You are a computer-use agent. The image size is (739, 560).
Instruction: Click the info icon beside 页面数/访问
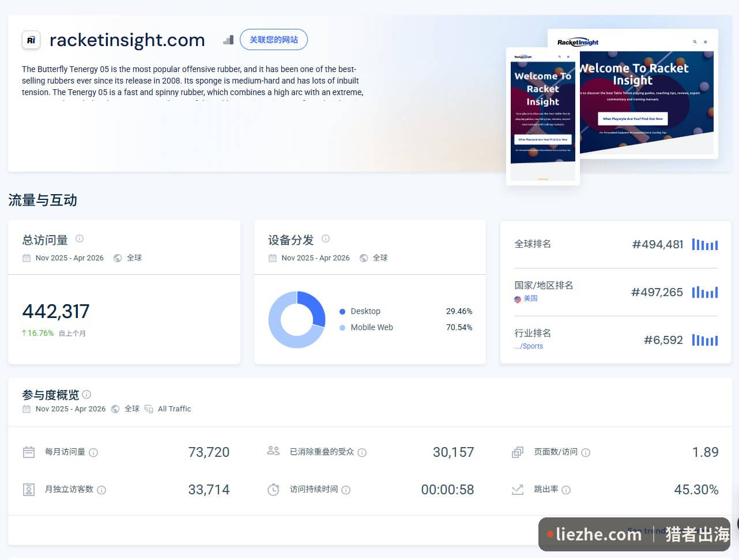pos(586,453)
